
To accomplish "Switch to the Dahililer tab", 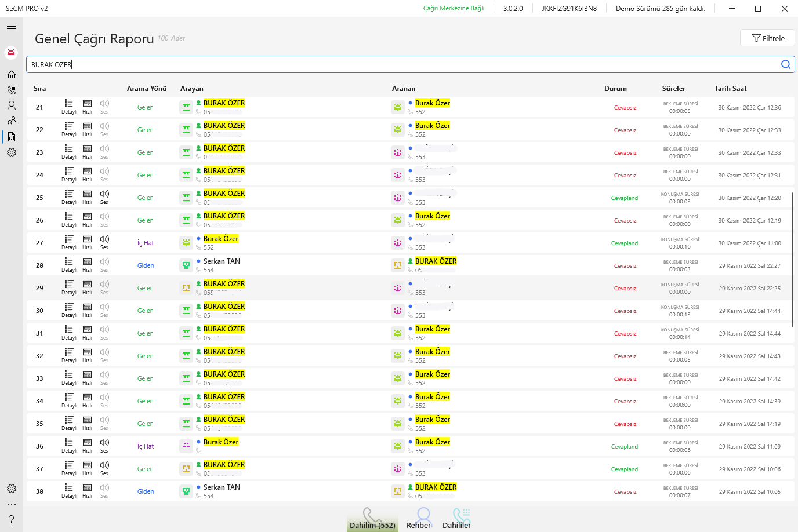I will pos(457,518).
